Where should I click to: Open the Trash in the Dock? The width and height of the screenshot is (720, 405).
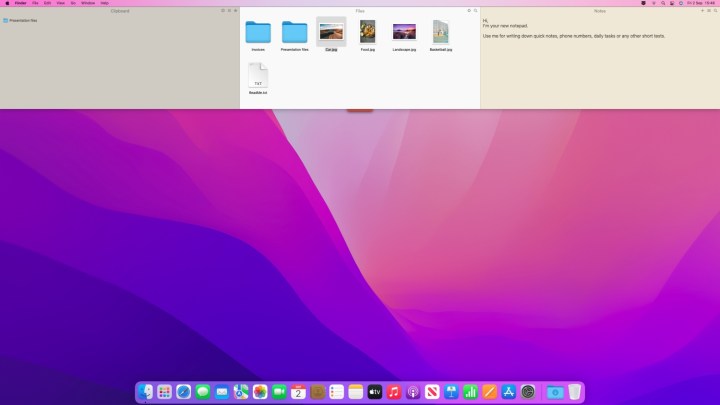coord(574,392)
